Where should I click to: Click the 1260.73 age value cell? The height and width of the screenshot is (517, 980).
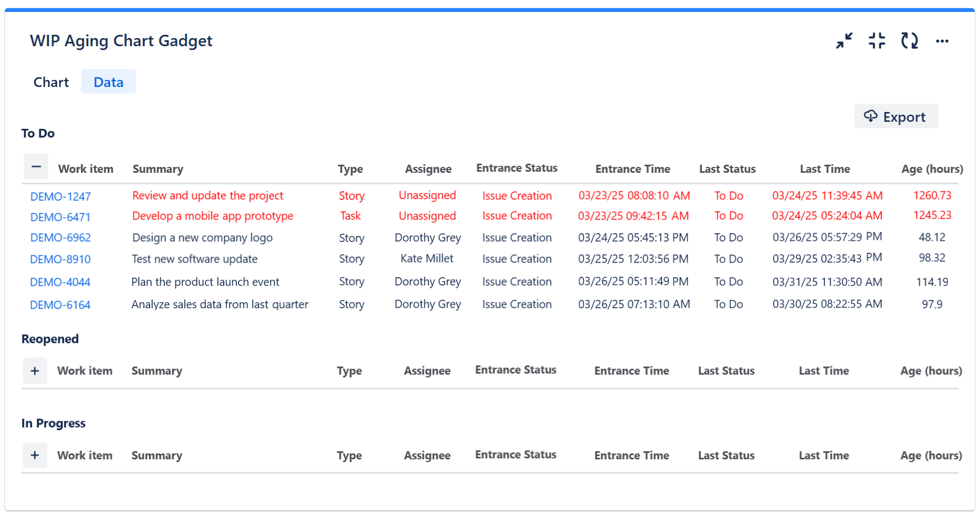[x=932, y=196]
